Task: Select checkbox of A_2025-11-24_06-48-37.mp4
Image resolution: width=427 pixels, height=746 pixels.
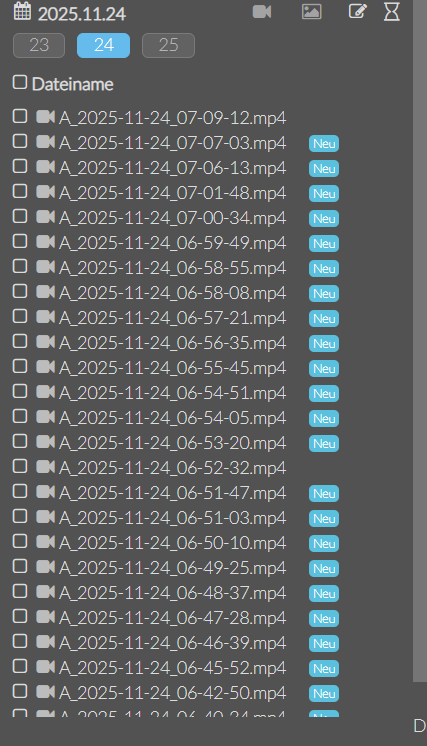Action: tap(19, 591)
